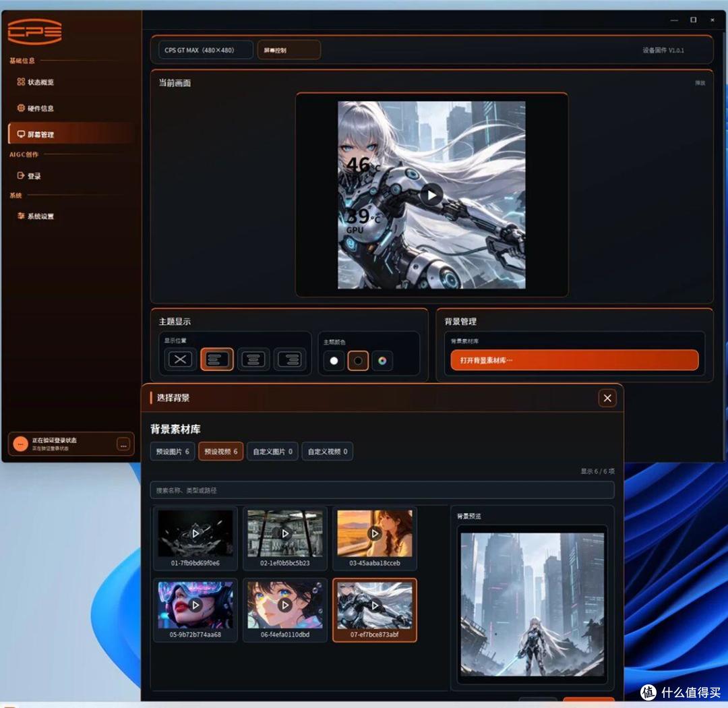728x708 pixels.
Task: Pick the white theme color swatch
Action: pyautogui.click(x=334, y=361)
